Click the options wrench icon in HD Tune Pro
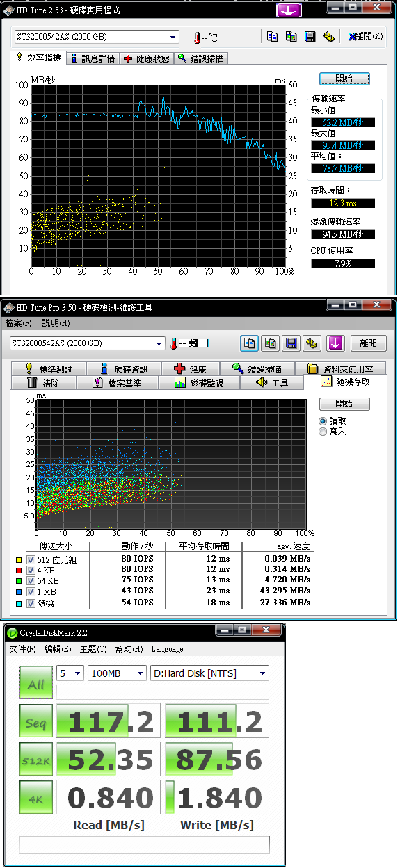 click(313, 343)
